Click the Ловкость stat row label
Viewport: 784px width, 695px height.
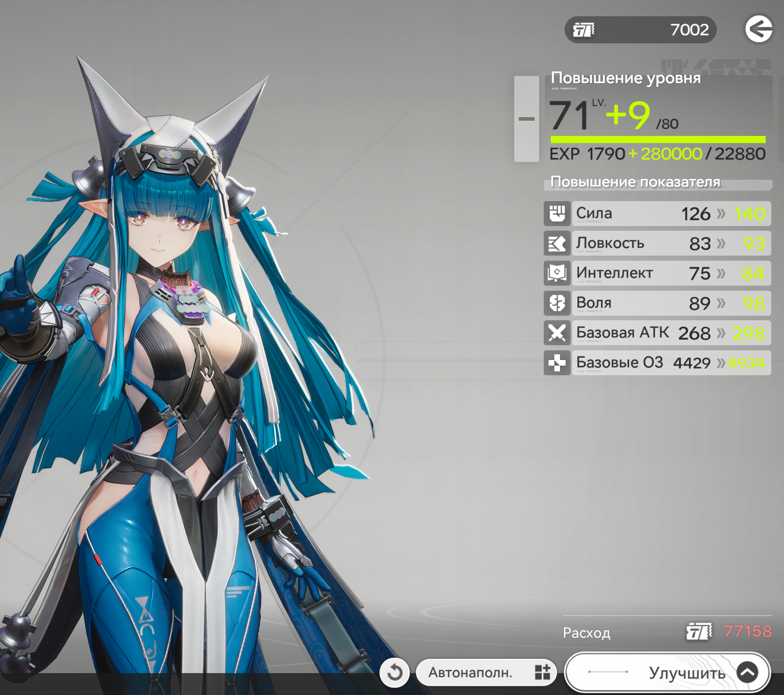pyautogui.click(x=610, y=243)
